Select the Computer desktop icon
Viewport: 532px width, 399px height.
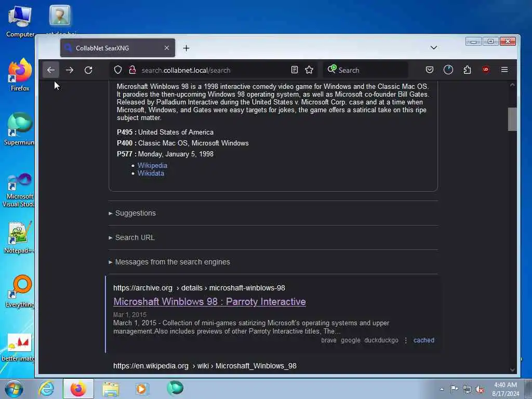[x=20, y=21]
